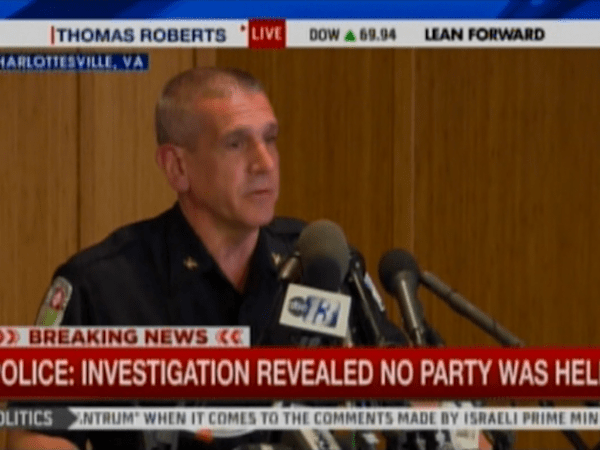Click the DOW 69.94 value
Image resolution: width=600 pixels, height=450 pixels.
point(377,35)
